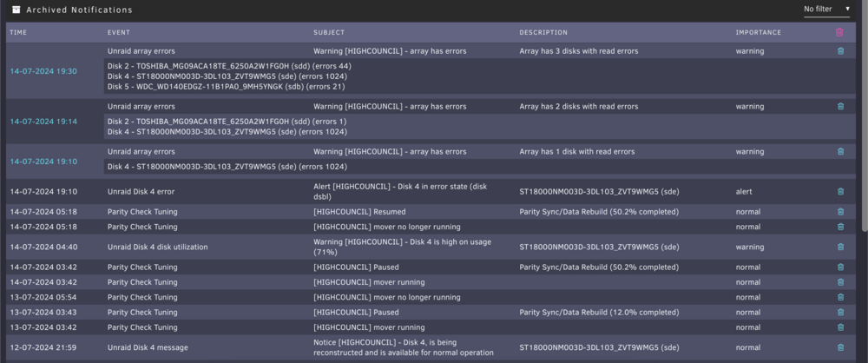Viewport: 868px width, 363px height.
Task: Click the 14-07-2024 04:40 time cell
Action: [43, 247]
